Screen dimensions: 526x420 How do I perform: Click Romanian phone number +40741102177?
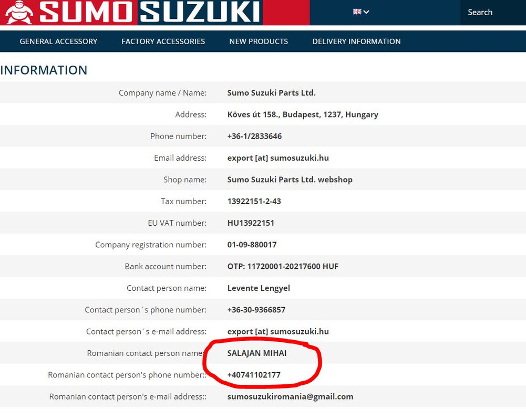[254, 375]
